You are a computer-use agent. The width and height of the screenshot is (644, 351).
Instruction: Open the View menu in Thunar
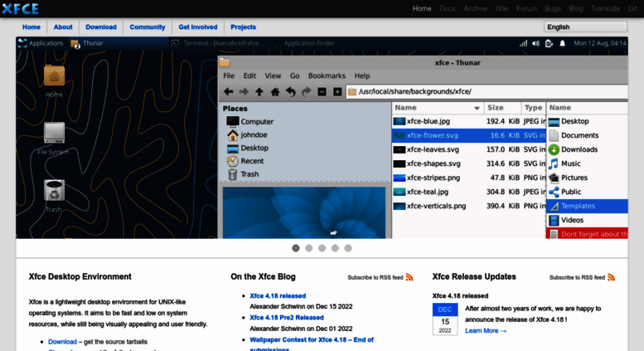pos(273,76)
